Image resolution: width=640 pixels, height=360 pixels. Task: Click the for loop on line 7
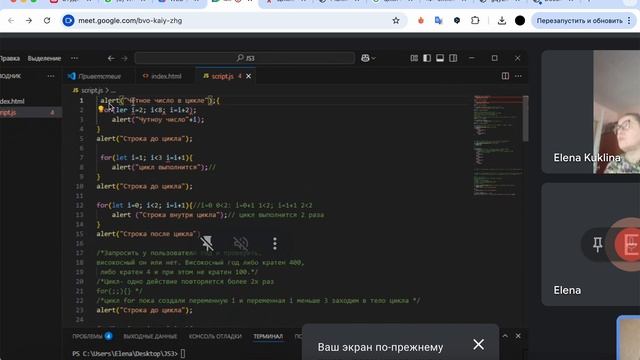coord(147,158)
